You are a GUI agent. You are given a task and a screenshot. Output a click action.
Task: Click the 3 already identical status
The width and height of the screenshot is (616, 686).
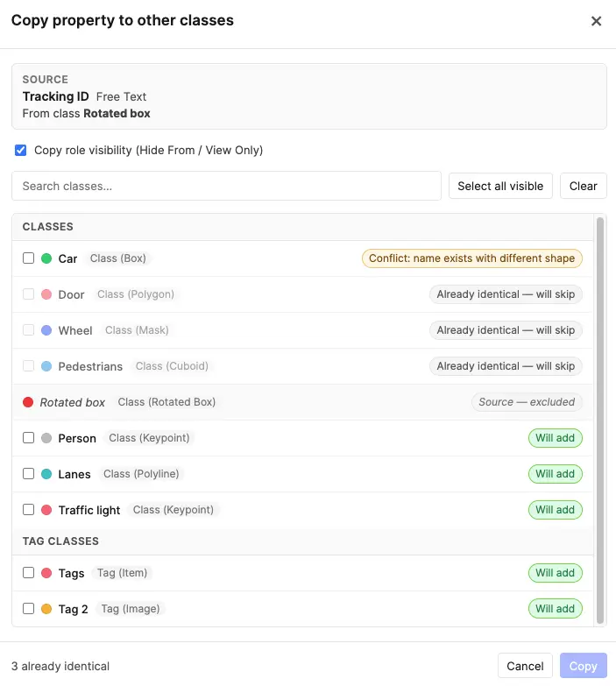[x=60, y=666]
